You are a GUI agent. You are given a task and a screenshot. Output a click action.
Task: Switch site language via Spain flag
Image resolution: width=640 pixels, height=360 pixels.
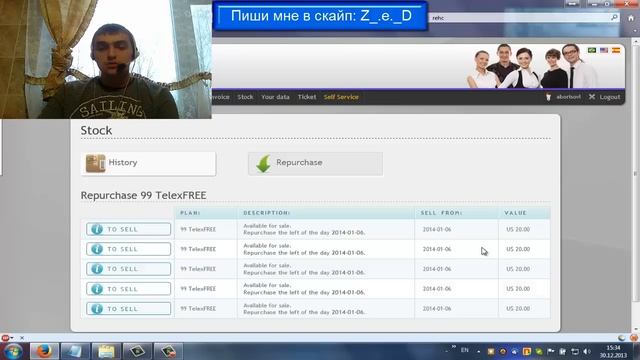pos(616,50)
